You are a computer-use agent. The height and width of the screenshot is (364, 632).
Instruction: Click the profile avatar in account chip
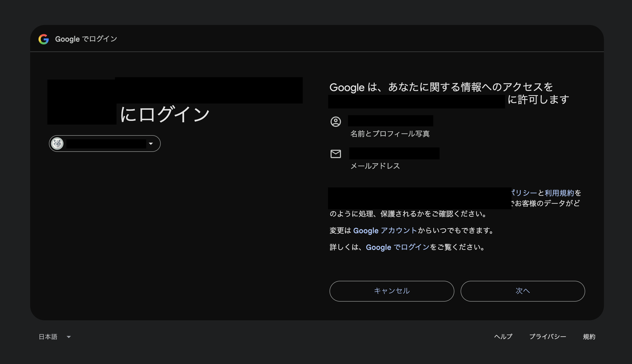click(57, 144)
